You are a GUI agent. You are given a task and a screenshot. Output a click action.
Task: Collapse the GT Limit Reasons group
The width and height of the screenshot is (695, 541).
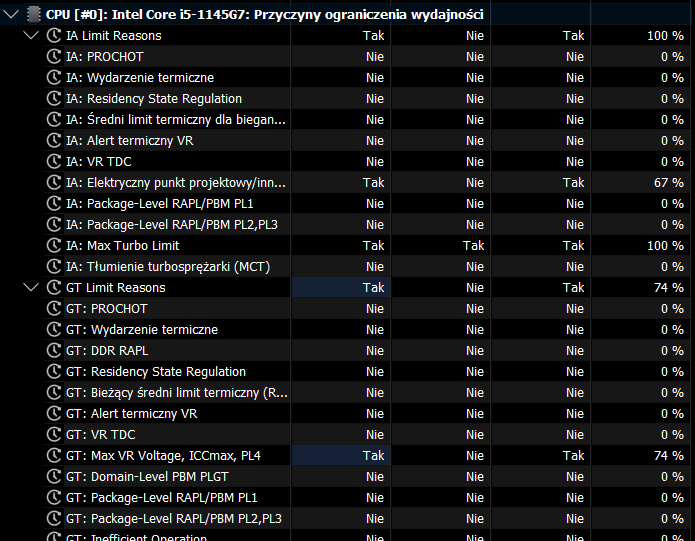click(x=31, y=288)
